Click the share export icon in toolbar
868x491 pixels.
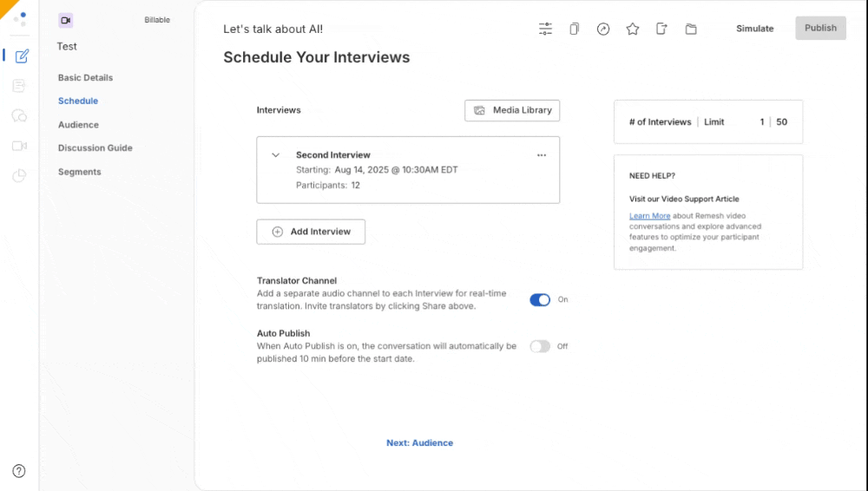[661, 29]
